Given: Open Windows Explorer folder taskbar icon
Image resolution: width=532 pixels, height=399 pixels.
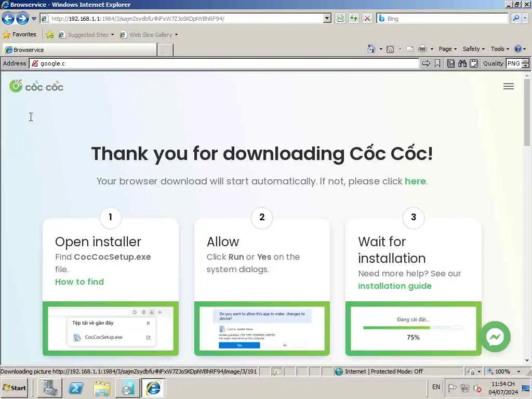Looking at the screenshot, I should click(x=102, y=388).
